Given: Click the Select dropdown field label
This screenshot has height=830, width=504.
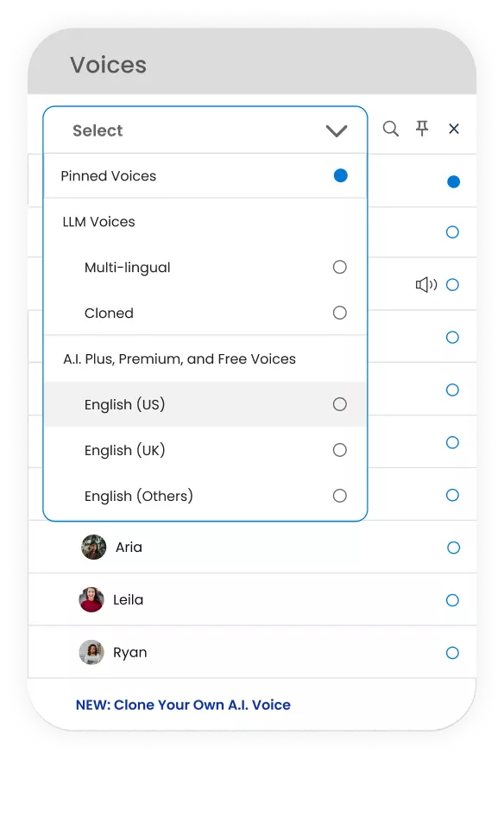Looking at the screenshot, I should [x=98, y=130].
